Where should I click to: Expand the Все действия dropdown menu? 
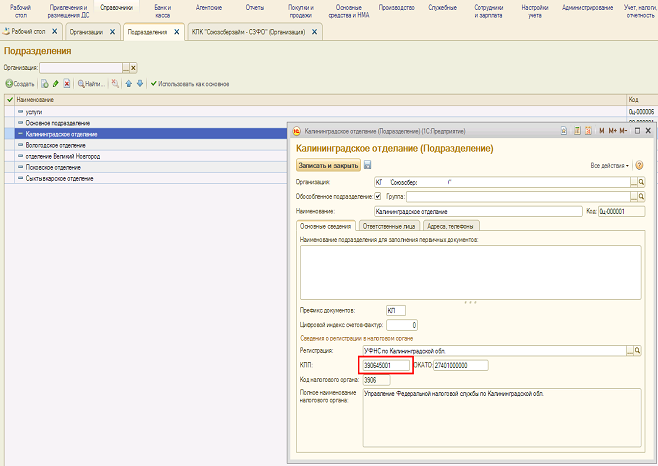pyautogui.click(x=609, y=165)
